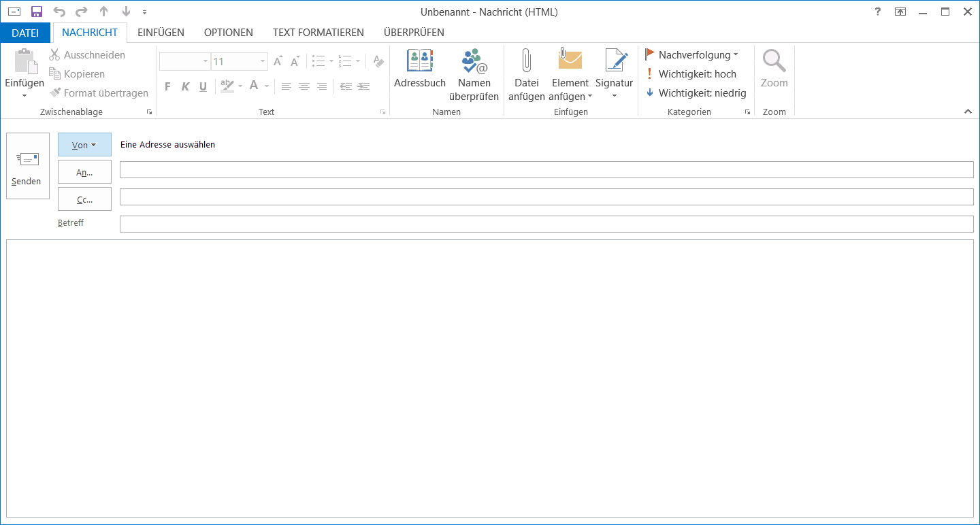This screenshot has width=980, height=525.
Task: Redo action in quick access toolbar
Action: pyautogui.click(x=82, y=12)
